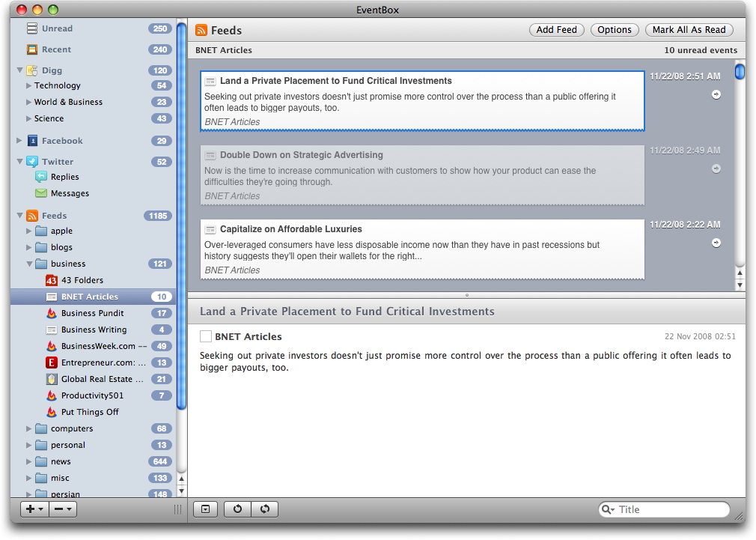
Task: Collapse the Twitter group
Action: (19, 162)
